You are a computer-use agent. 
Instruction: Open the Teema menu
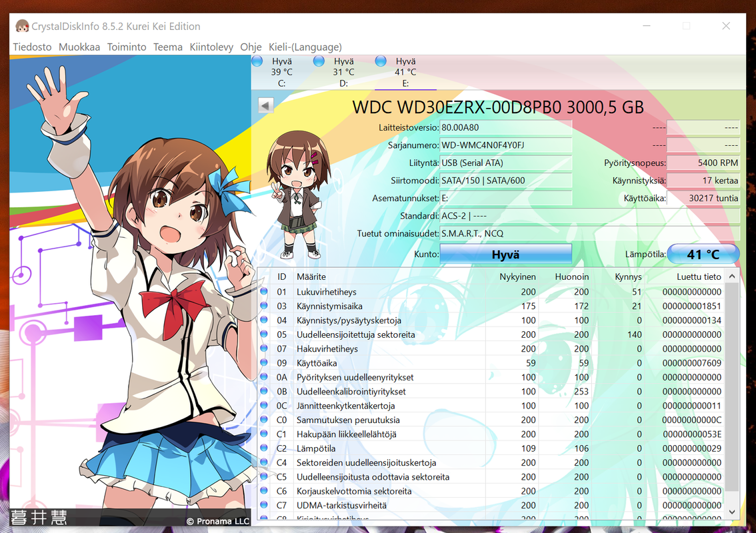point(168,47)
